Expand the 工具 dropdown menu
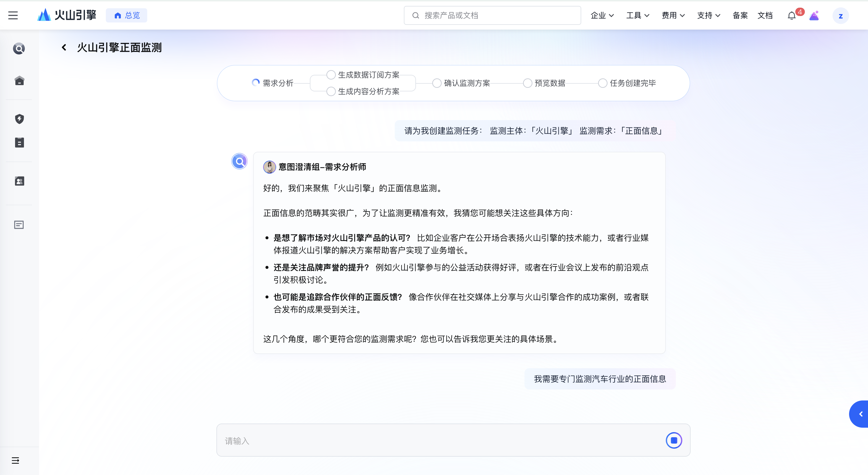 point(637,15)
